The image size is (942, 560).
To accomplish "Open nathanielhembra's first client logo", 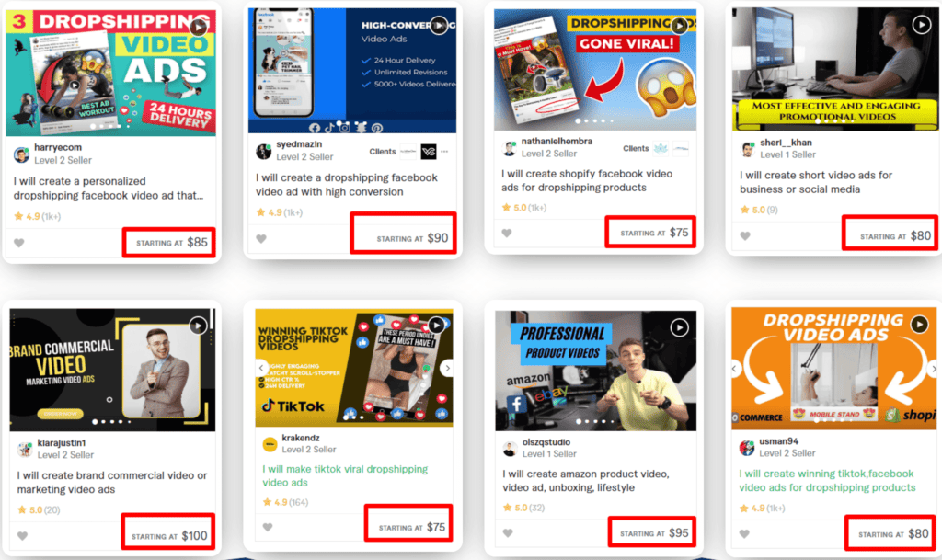I will (x=661, y=148).
